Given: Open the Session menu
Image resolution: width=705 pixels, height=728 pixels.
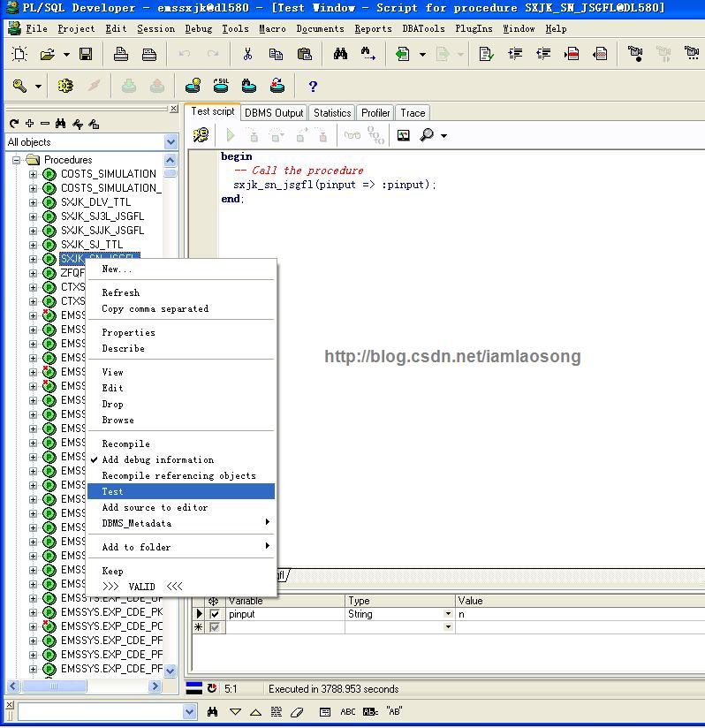Looking at the screenshot, I should [x=156, y=29].
